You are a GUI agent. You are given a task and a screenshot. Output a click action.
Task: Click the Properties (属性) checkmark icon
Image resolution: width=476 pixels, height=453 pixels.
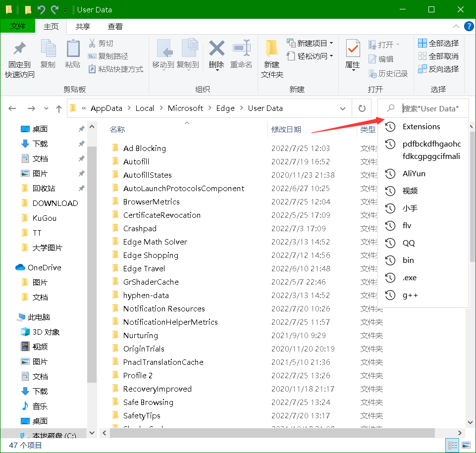pos(353,49)
